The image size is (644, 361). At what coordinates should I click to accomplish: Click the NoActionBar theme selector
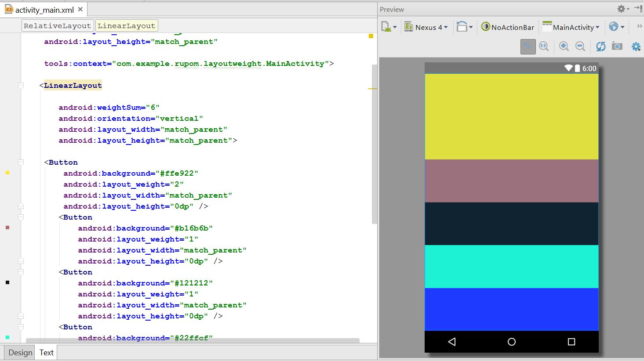[507, 27]
